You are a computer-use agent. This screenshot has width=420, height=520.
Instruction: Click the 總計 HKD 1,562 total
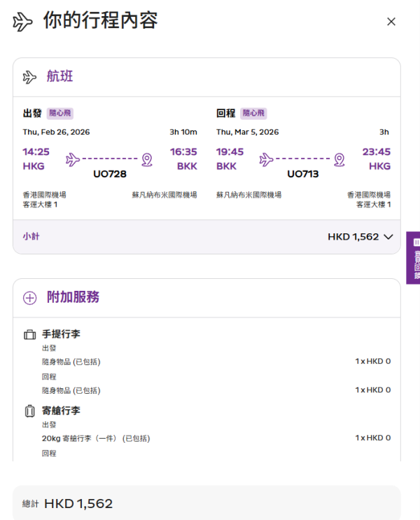[x=68, y=504]
